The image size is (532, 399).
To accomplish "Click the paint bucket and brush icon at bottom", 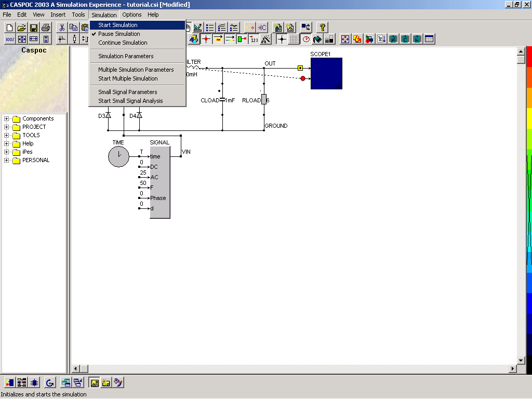I will click(118, 383).
